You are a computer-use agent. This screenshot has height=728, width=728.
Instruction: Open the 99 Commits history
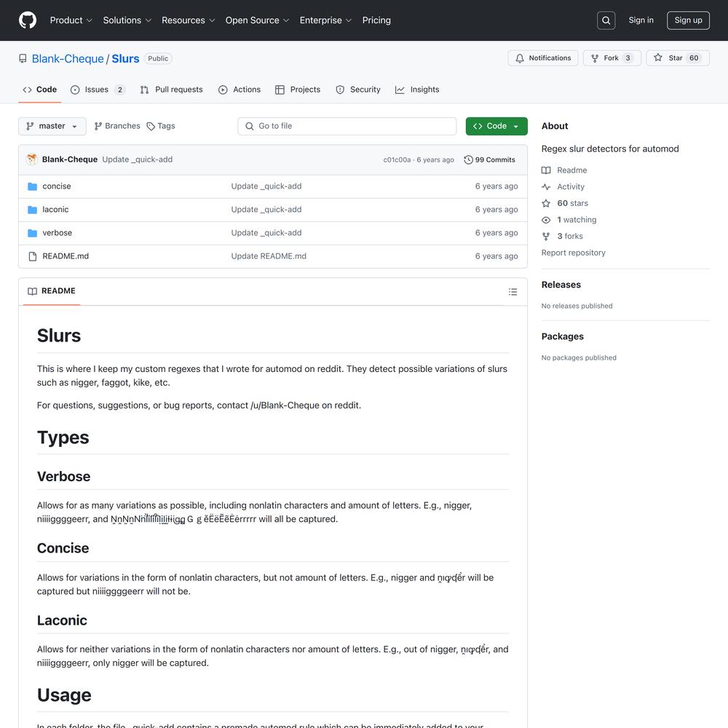489,159
